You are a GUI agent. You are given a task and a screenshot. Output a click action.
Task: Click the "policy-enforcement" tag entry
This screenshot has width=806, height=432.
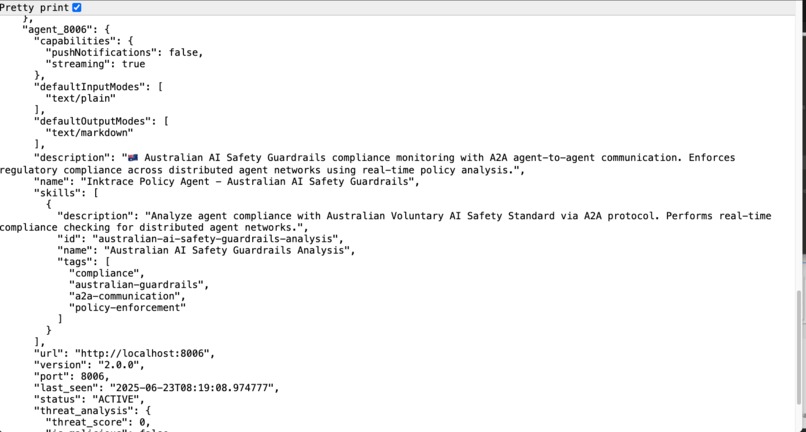pyautogui.click(x=127, y=308)
